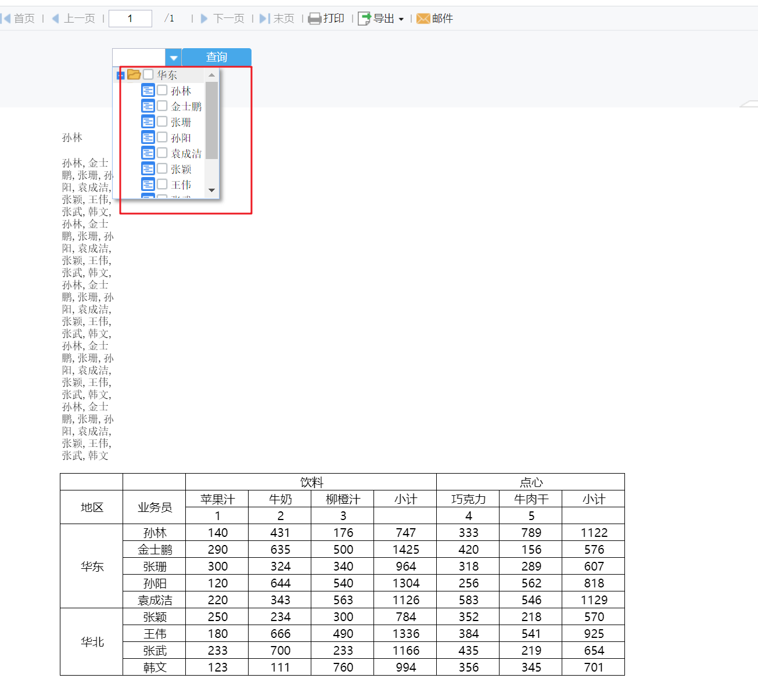Click the mail envelope icon
The width and height of the screenshot is (758, 700).
click(x=423, y=19)
